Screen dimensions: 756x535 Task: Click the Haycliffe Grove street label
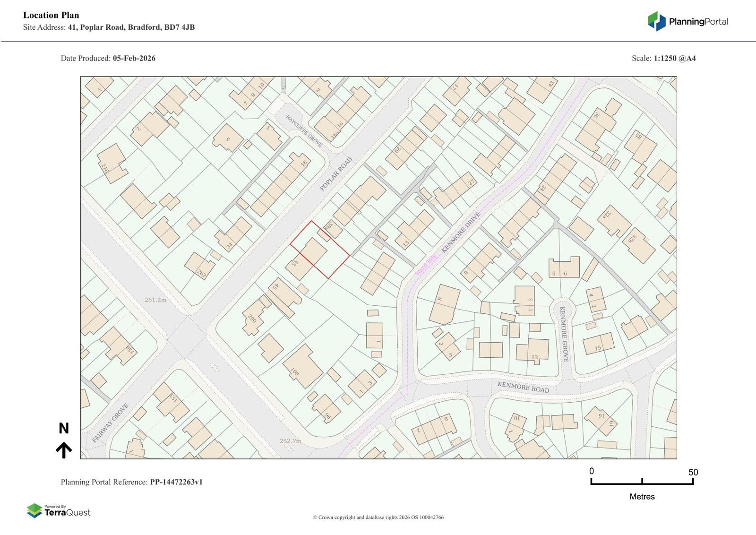coord(304,131)
